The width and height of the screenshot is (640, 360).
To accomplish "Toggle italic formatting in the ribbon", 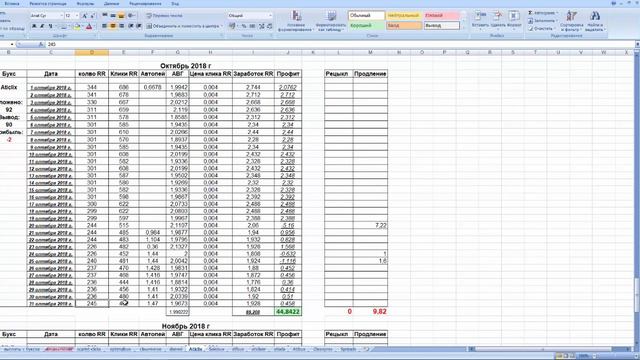I will pyautogui.click(x=42, y=26).
